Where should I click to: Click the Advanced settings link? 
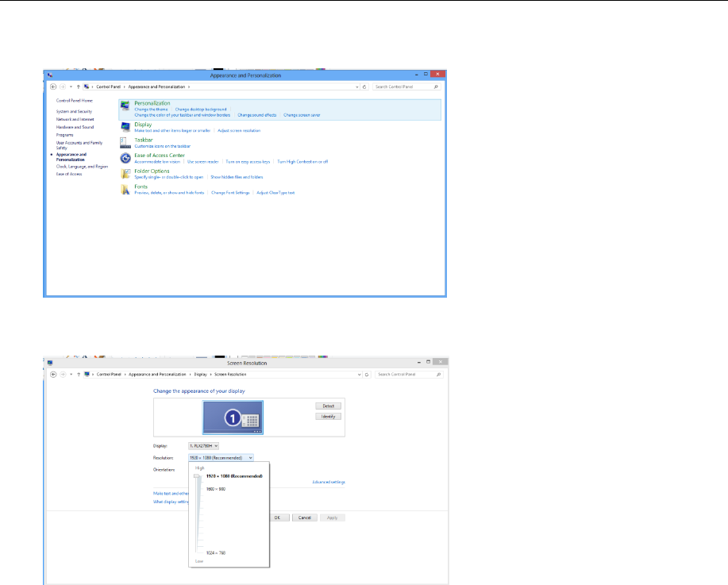(x=328, y=483)
